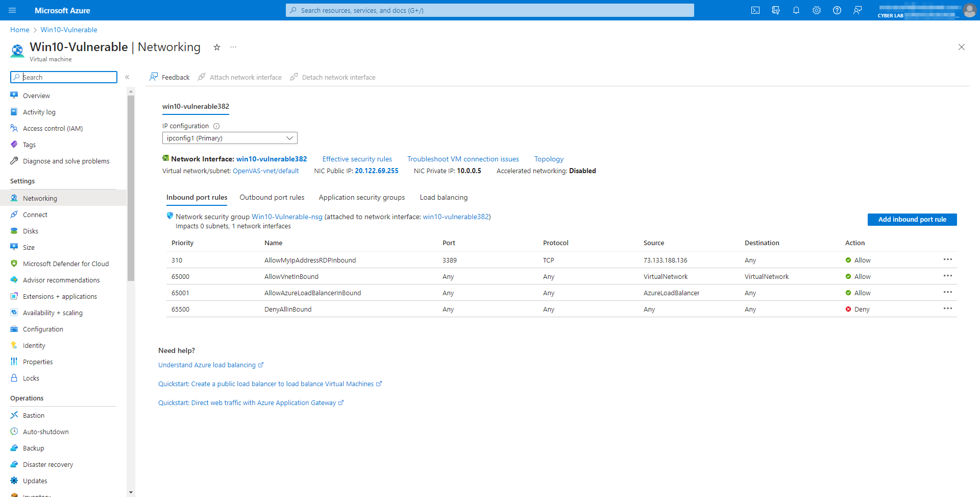The height and width of the screenshot is (497, 980).
Task: Go to Home breadcrumb
Action: click(x=20, y=30)
